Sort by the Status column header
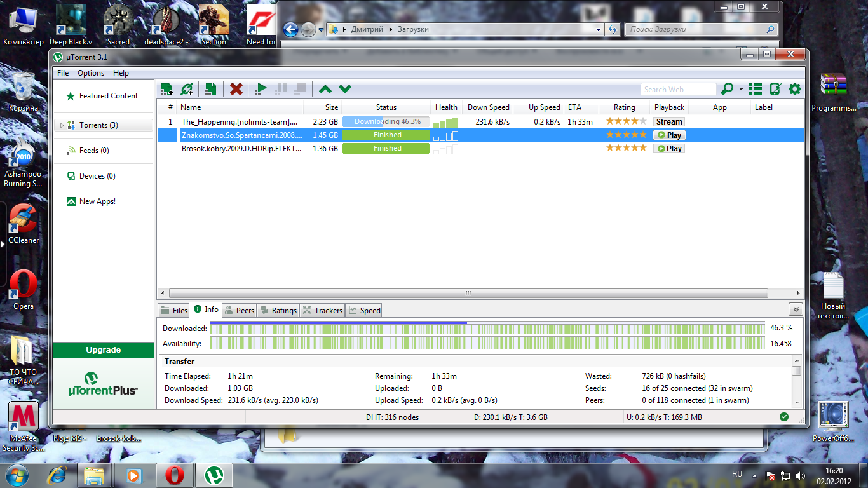The image size is (868, 488). point(386,107)
